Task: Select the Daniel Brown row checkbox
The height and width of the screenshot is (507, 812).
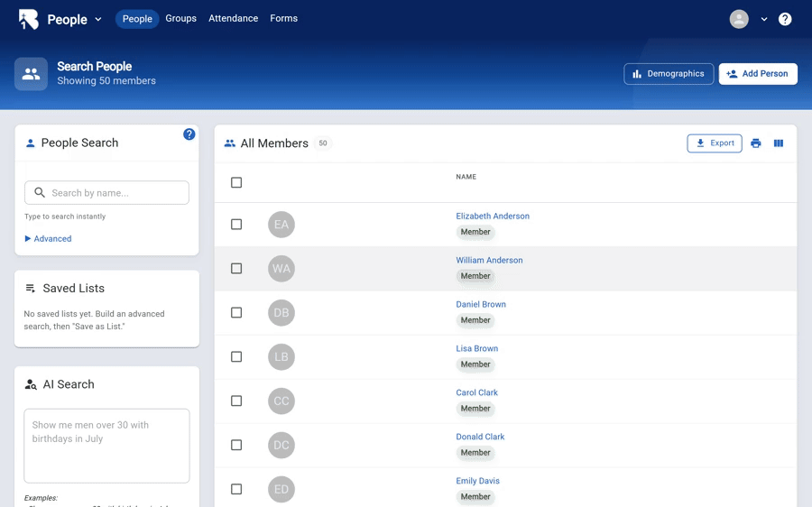Action: (x=236, y=313)
